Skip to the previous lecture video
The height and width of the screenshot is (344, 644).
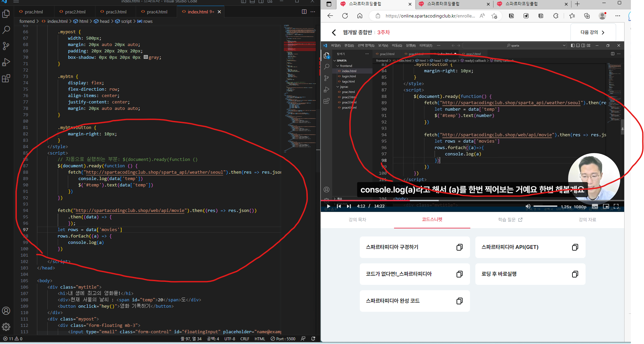point(339,206)
